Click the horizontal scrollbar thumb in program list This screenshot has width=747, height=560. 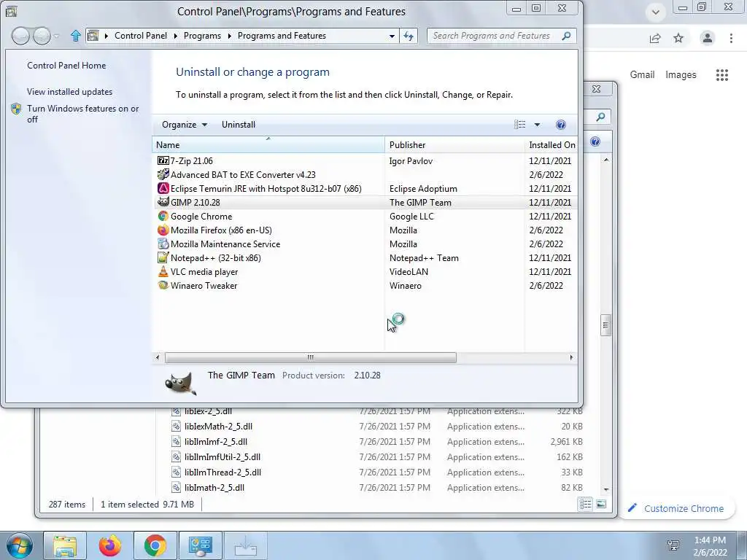pos(311,357)
